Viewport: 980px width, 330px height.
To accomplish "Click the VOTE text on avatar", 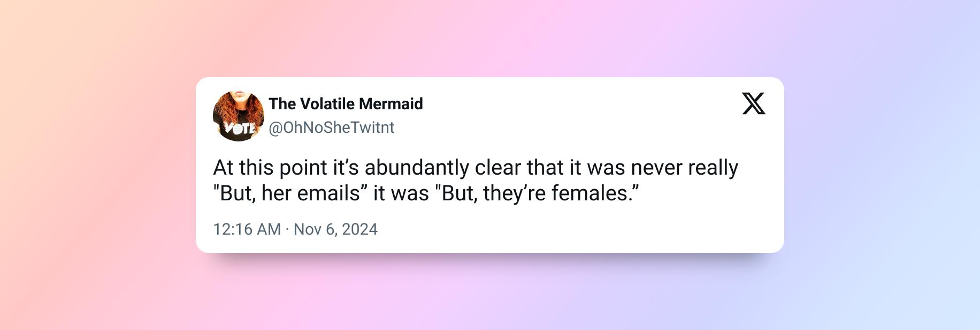I will (x=240, y=128).
